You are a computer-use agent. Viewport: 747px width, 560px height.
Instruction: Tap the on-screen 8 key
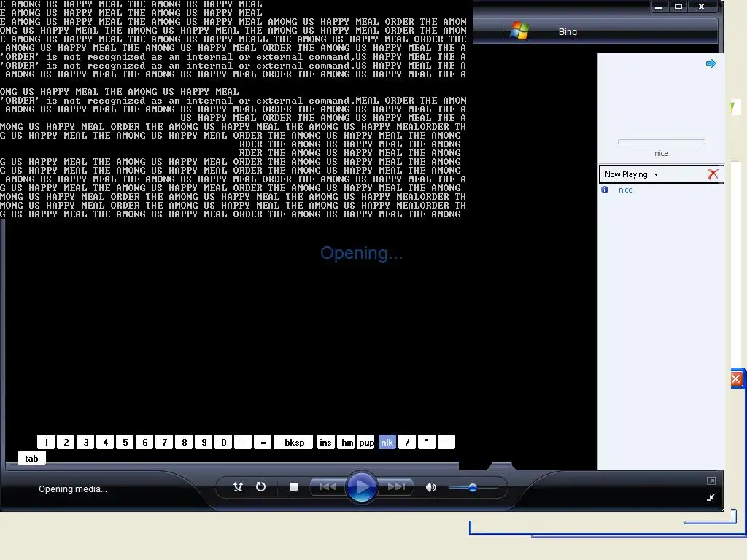(x=184, y=442)
